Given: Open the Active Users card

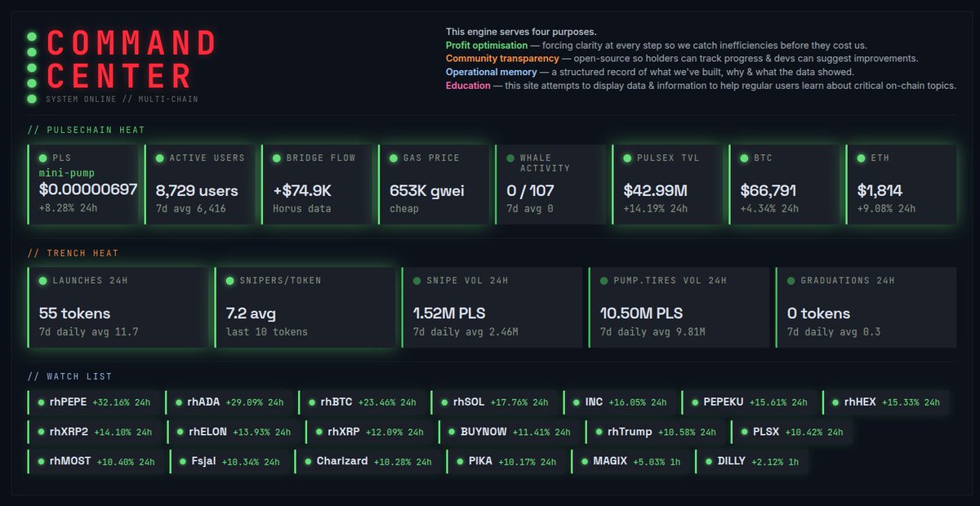Looking at the screenshot, I should tap(199, 185).
